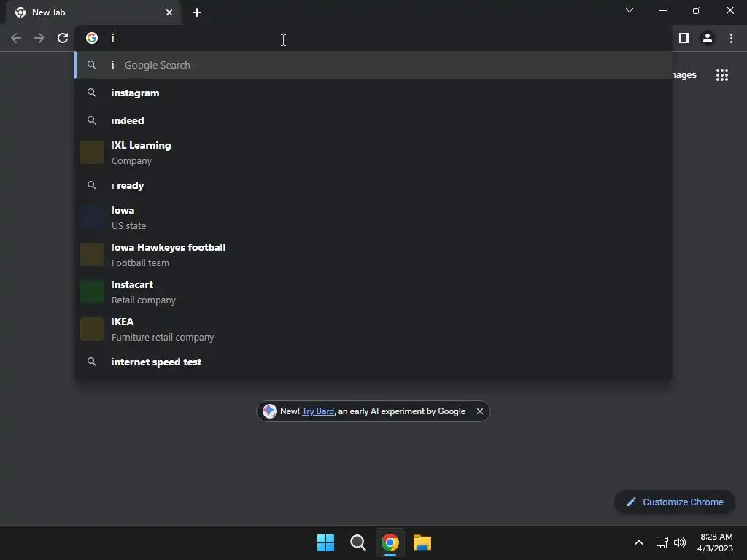Choose the 'Iowa Hawkeyes football' suggestion

373,254
